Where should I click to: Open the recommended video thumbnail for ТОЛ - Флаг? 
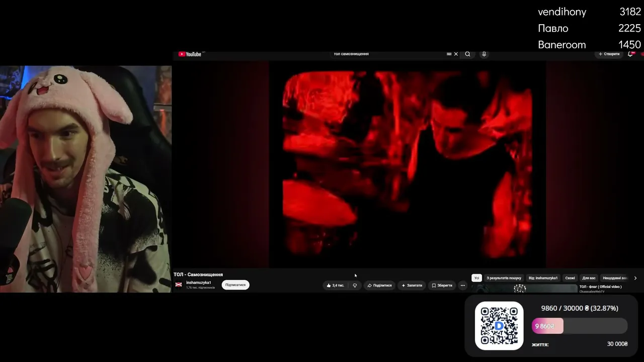(525, 288)
